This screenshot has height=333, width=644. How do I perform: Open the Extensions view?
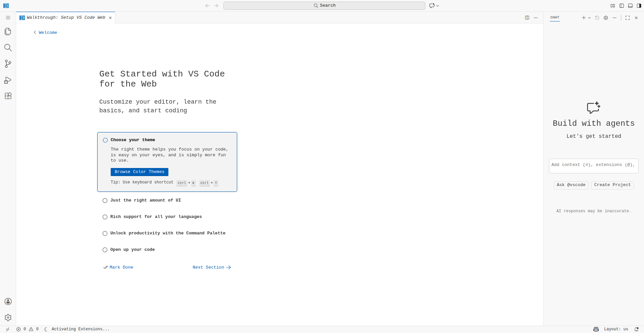point(8,96)
